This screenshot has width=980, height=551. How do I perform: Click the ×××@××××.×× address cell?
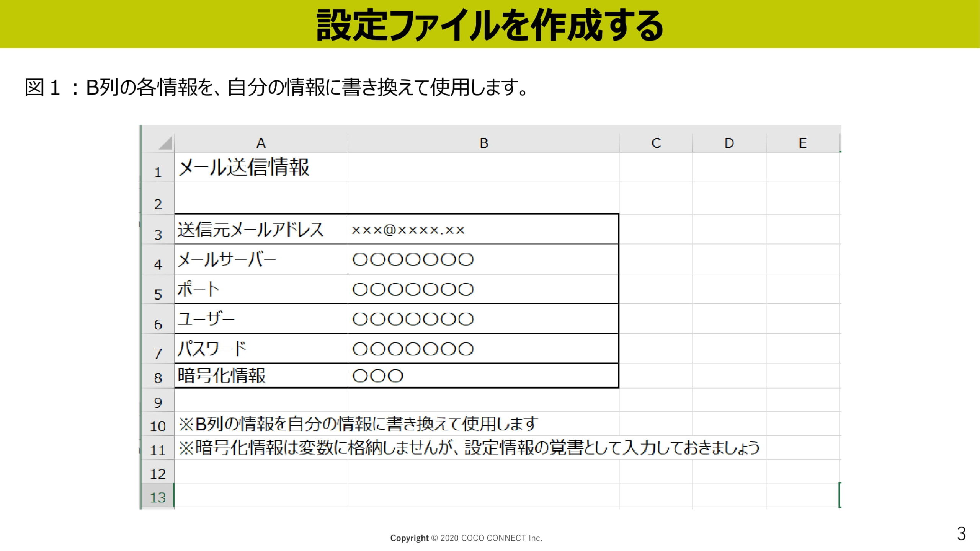click(483, 229)
